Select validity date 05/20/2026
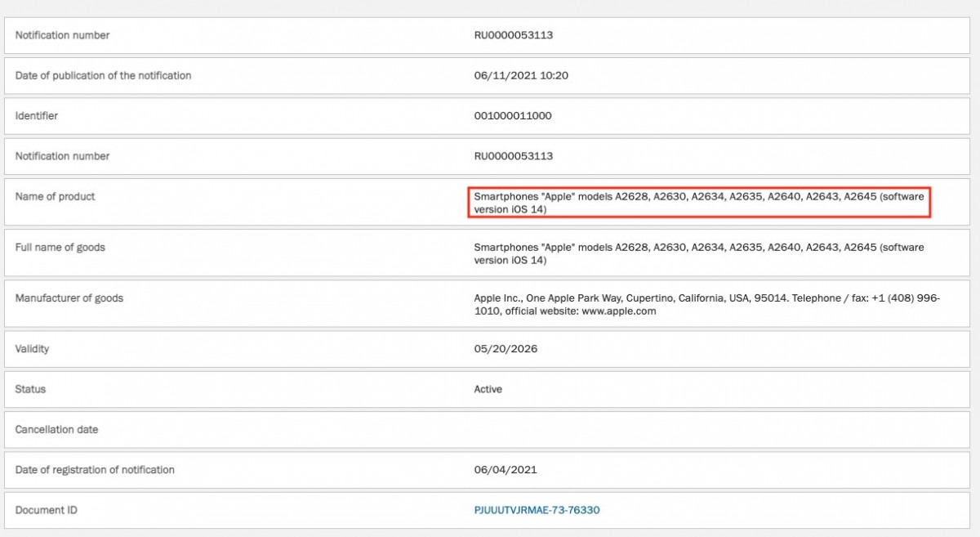The height and width of the screenshot is (537, 980). point(506,349)
